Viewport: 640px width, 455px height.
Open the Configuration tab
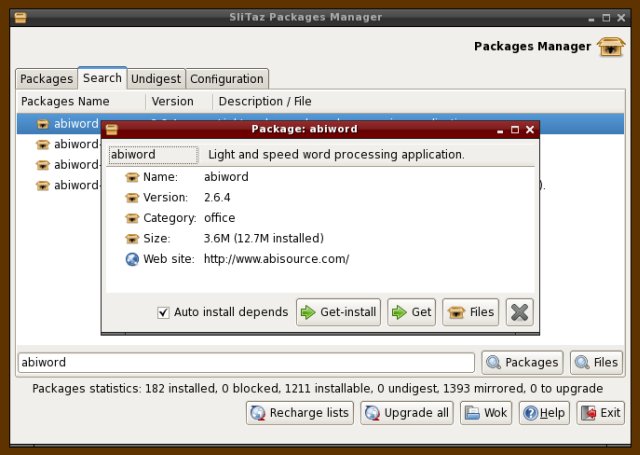pyautogui.click(x=227, y=78)
